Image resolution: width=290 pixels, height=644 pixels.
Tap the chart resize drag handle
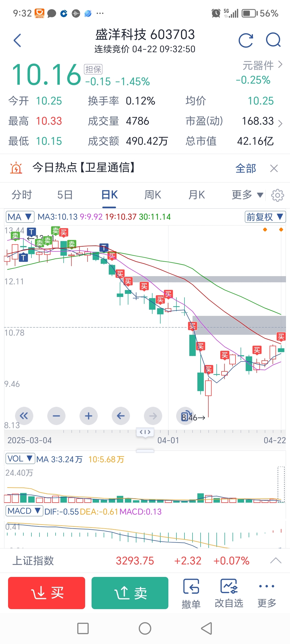145,432
